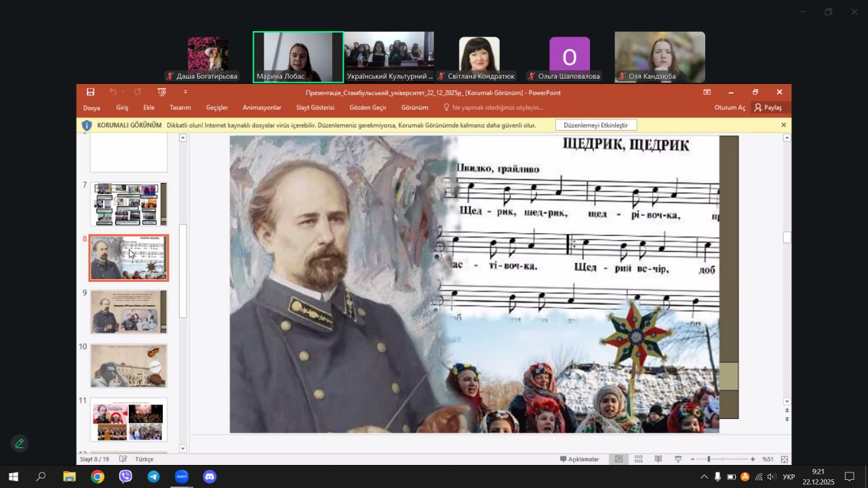Launch Slide Show view from status bar
This screenshot has width=868, height=488.
point(678,459)
